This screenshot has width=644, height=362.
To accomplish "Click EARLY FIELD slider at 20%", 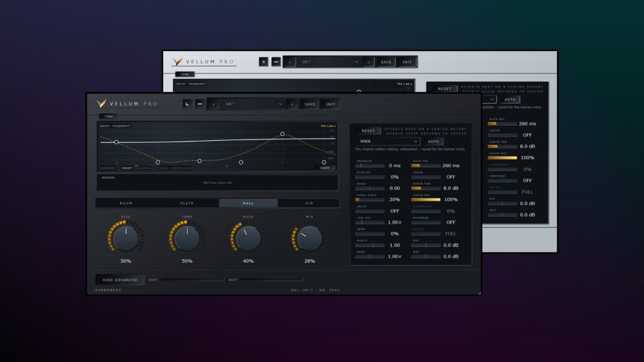I will pyautogui.click(x=370, y=199).
